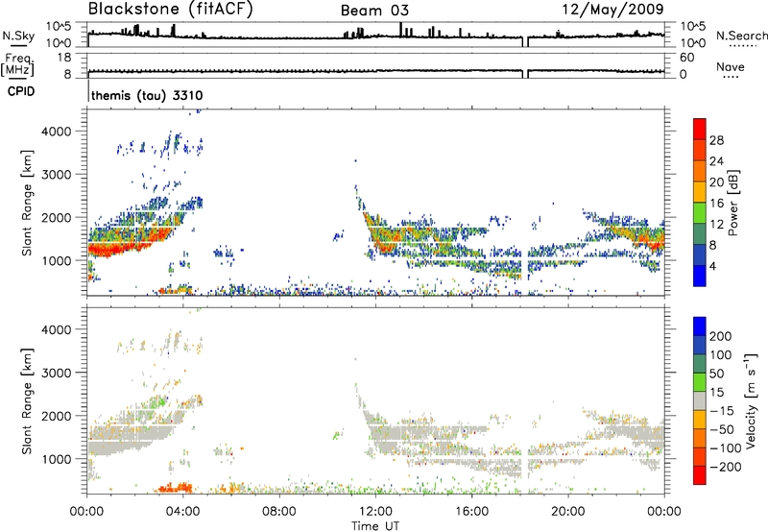768x532 pixels.
Task: Click the '12:00' time axis label
Action: (375, 512)
